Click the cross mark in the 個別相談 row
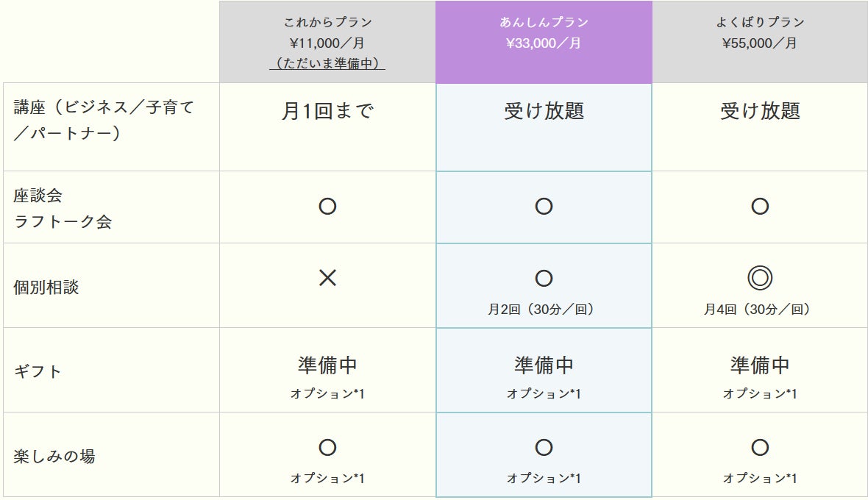 click(x=327, y=278)
